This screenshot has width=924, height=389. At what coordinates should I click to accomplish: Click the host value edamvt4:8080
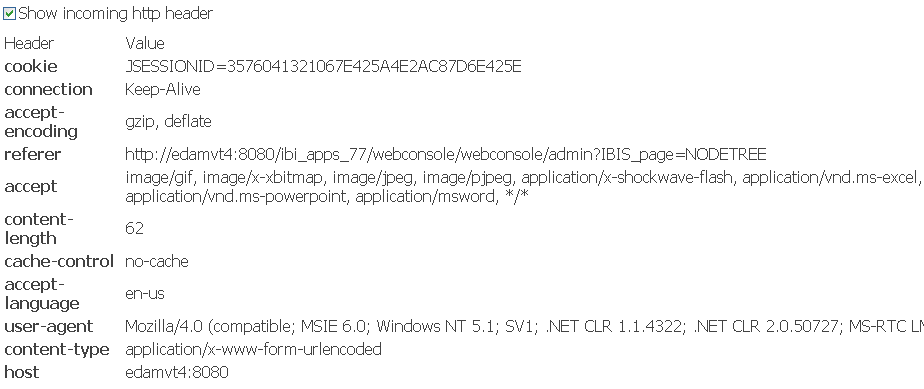pos(177,372)
